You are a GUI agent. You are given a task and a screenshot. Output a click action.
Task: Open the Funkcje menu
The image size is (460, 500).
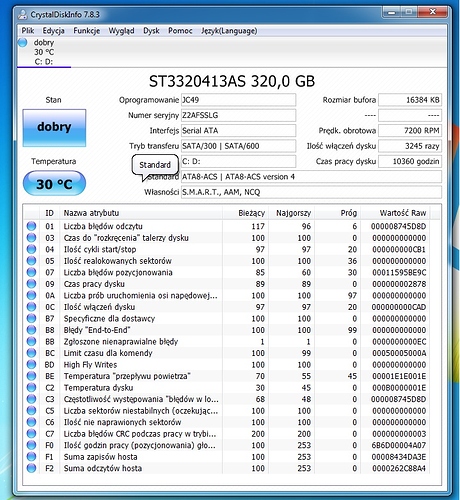87,31
